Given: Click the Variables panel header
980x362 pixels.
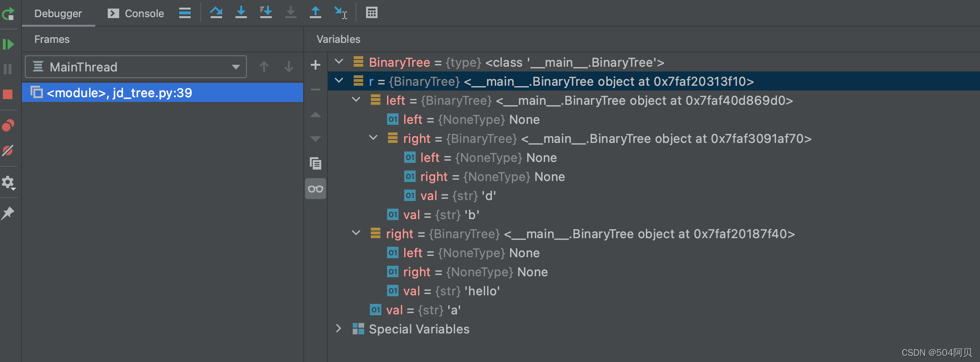Looking at the screenshot, I should (x=338, y=39).
